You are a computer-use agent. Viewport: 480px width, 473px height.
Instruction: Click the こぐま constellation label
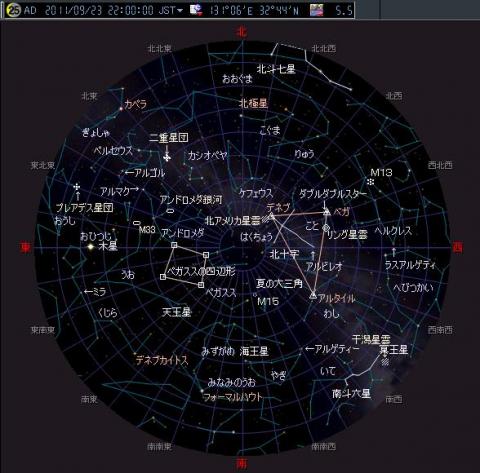[270, 130]
